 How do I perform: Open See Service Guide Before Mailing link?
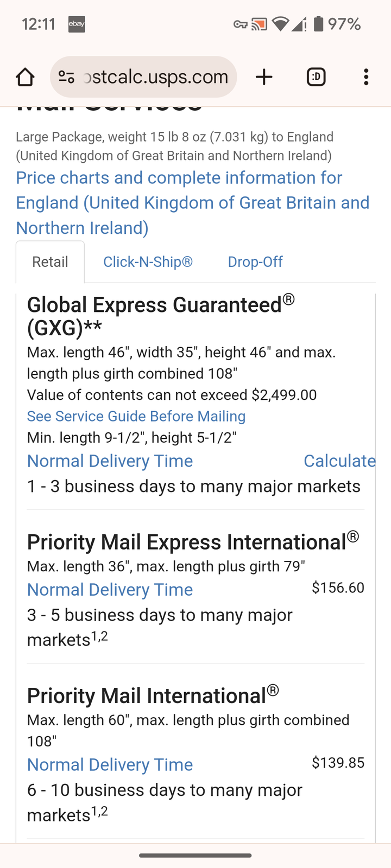[x=136, y=416]
